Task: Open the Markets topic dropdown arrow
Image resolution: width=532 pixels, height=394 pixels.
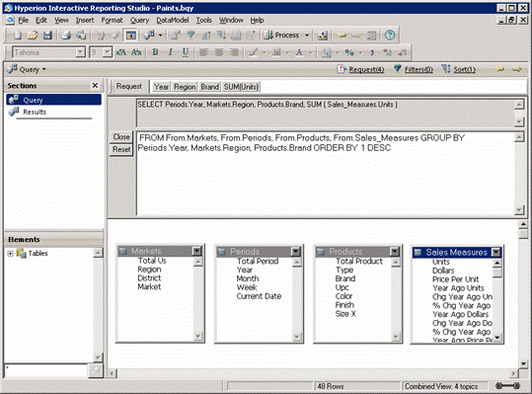Action: [196, 251]
